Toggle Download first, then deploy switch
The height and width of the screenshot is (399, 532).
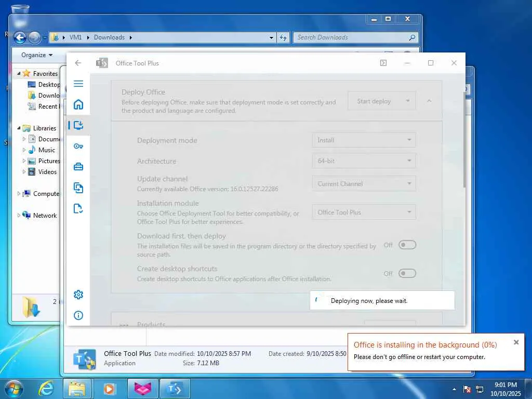(407, 245)
